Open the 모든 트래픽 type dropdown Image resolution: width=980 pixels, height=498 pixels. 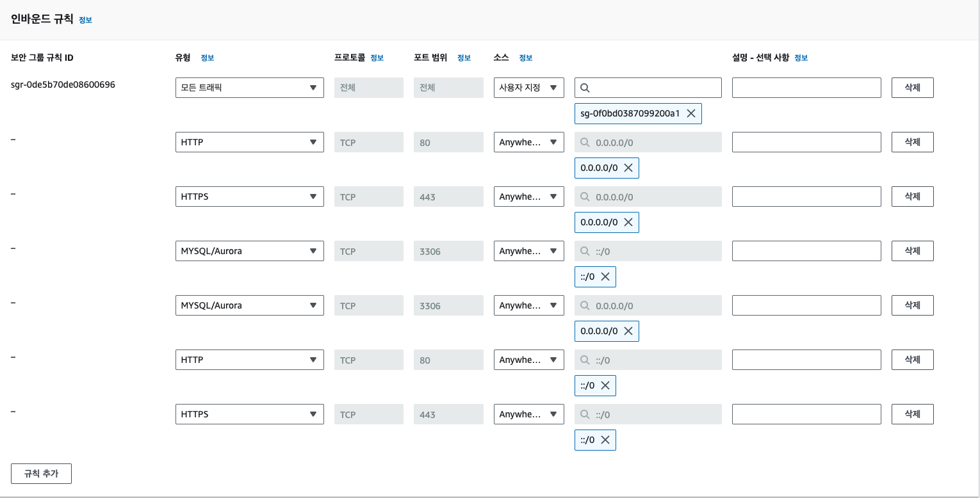point(249,88)
